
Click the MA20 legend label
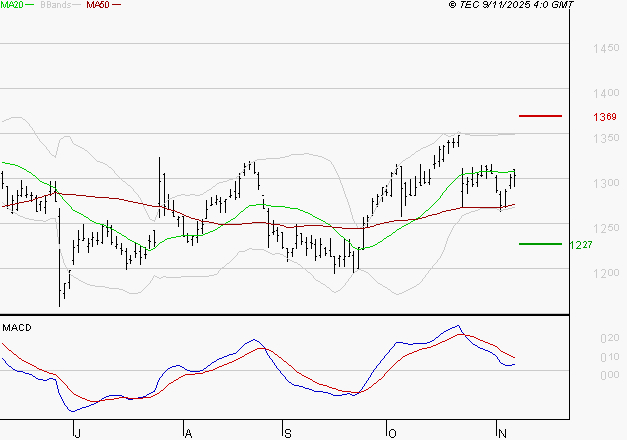12,5
